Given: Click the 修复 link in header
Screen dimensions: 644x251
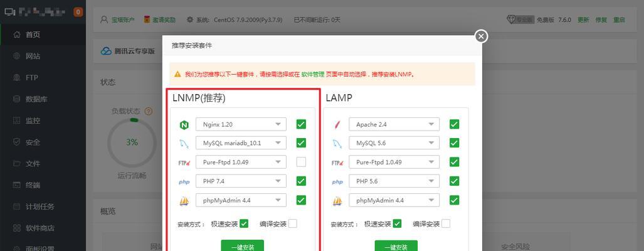Looking at the screenshot, I should coord(601,19).
